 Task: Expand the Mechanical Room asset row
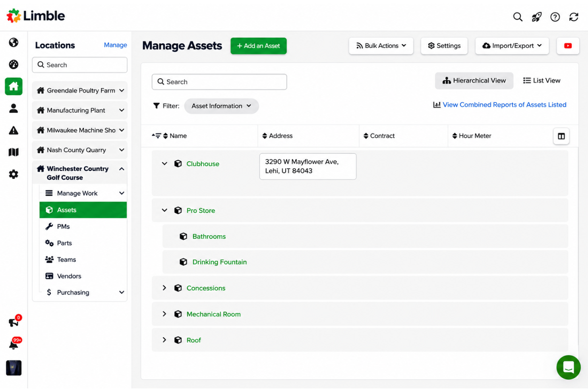(x=164, y=314)
